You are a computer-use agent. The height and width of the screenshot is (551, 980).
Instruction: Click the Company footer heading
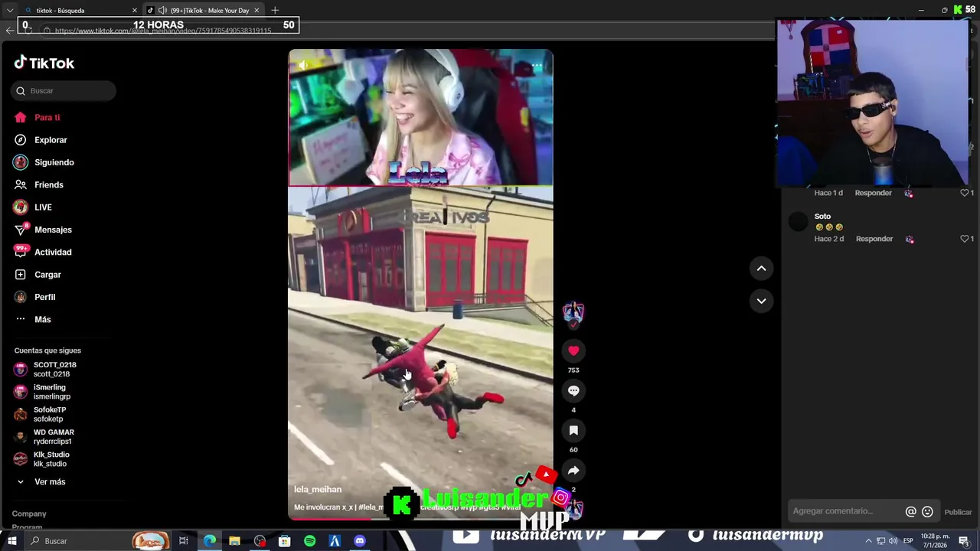tap(29, 514)
